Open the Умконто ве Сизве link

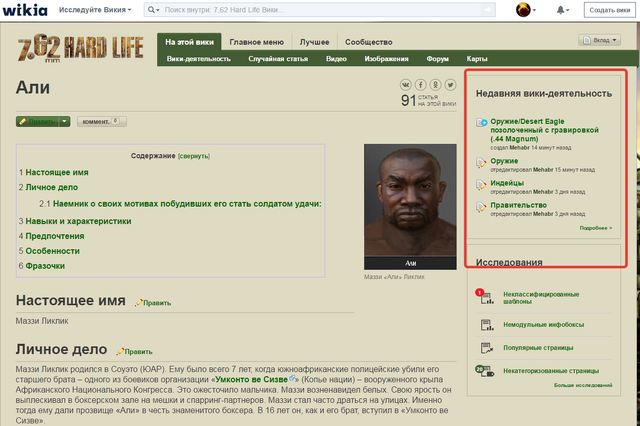point(251,379)
